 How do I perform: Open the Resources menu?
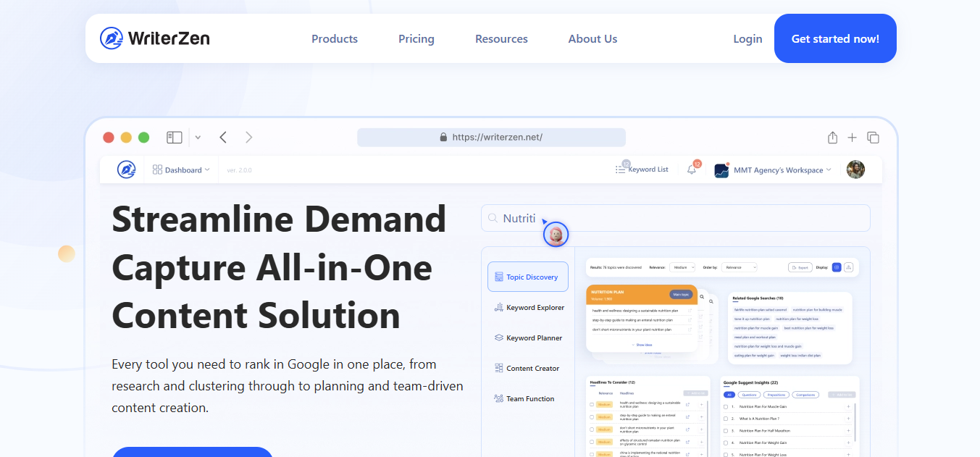[501, 39]
